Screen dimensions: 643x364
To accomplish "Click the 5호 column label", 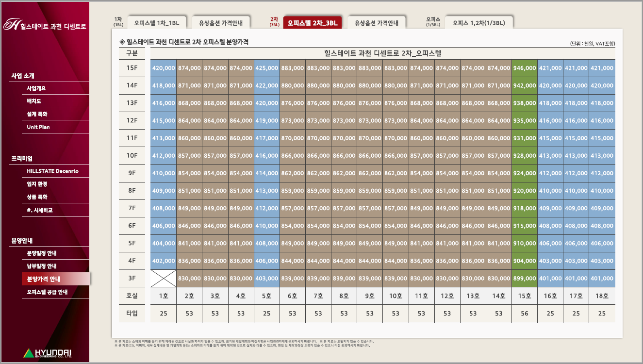I will click(267, 296).
